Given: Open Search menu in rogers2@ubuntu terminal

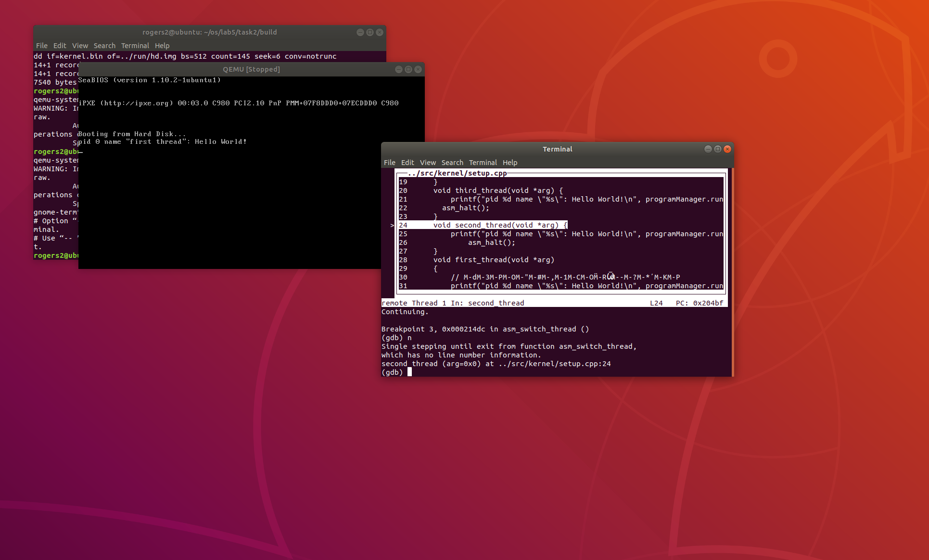Looking at the screenshot, I should (x=104, y=46).
